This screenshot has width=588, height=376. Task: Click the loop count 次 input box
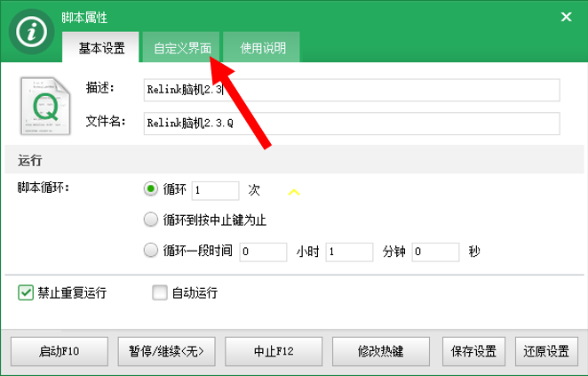click(215, 190)
